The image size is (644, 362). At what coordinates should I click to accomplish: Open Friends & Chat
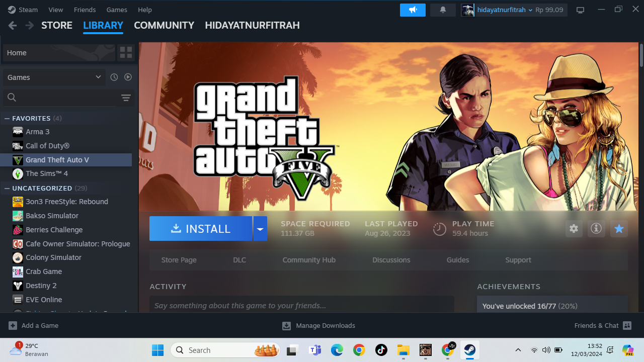pyautogui.click(x=603, y=325)
